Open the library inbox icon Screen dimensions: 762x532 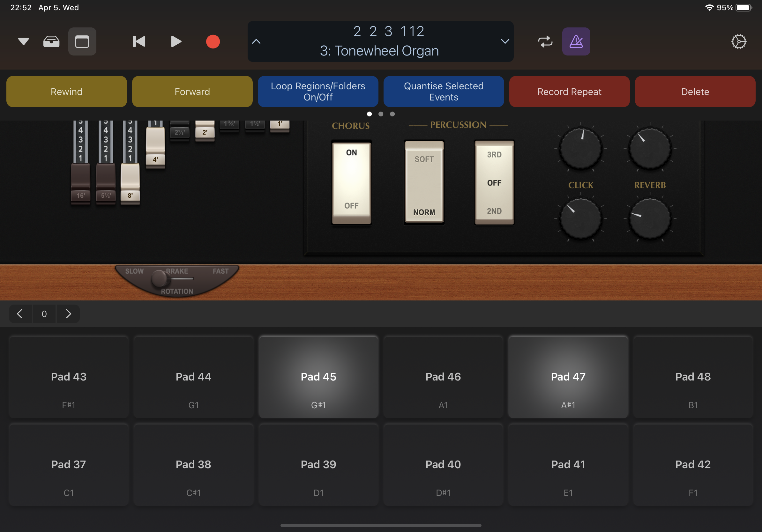point(51,42)
